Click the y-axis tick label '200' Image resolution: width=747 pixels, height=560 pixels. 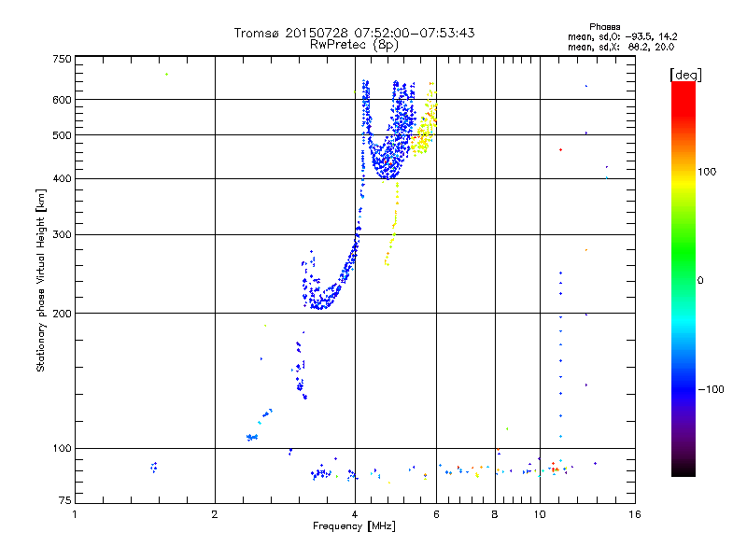click(x=62, y=314)
